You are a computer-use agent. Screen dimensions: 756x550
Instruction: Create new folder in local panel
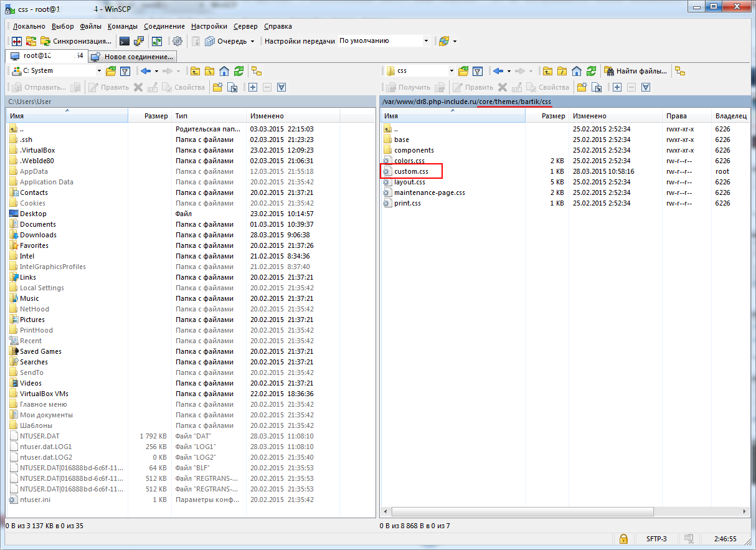(x=217, y=87)
